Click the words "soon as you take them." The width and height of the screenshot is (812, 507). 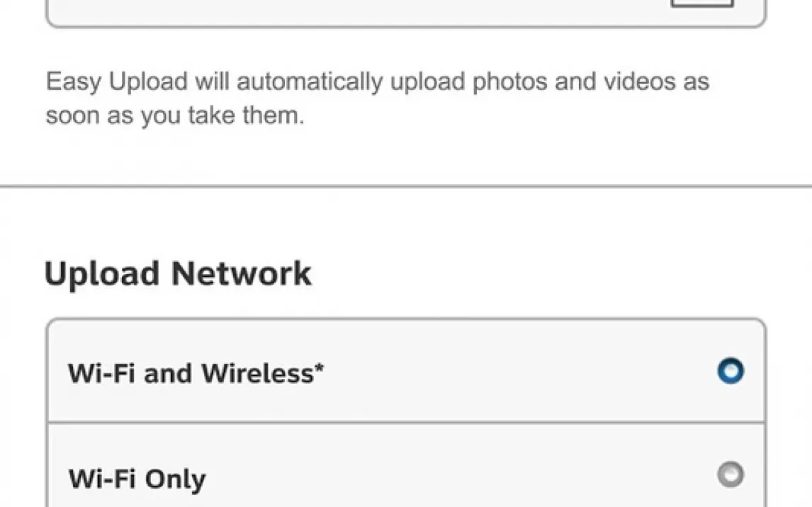coord(175,115)
